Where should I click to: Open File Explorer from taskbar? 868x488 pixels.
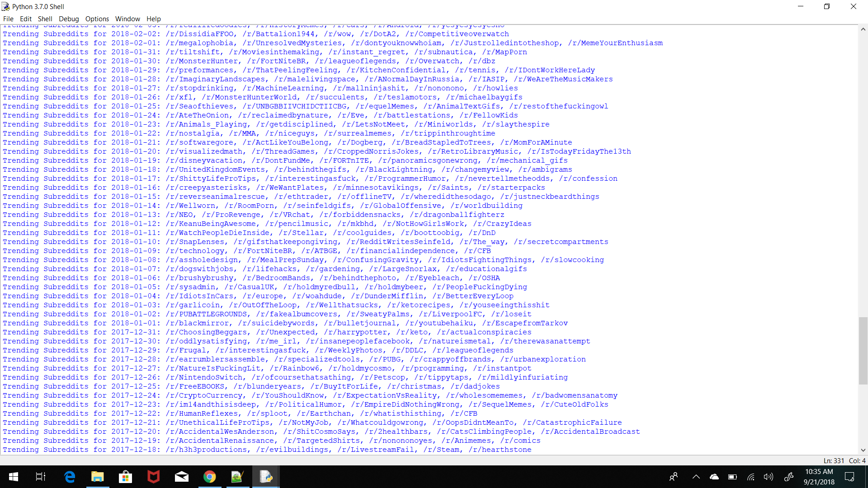[98, 477]
